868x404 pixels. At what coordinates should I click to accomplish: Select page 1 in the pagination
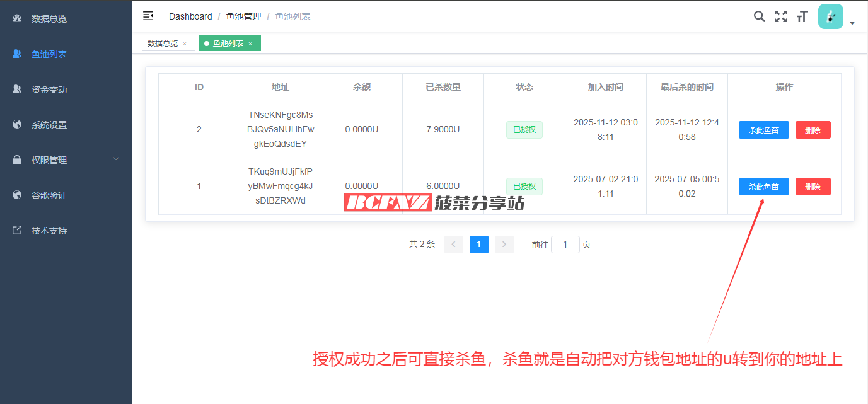coord(479,245)
